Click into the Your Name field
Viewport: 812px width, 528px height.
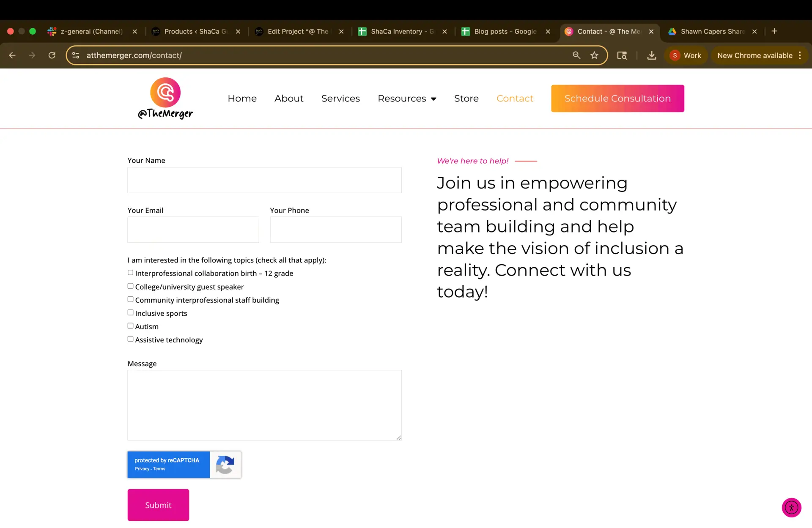coord(264,180)
